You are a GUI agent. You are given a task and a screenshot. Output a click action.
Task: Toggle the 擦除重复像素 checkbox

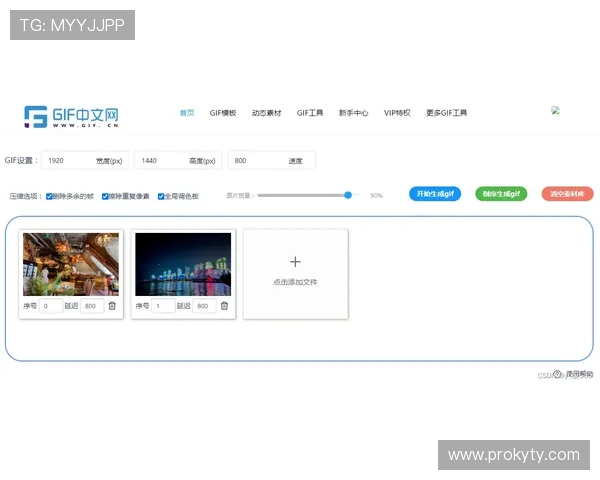point(105,196)
